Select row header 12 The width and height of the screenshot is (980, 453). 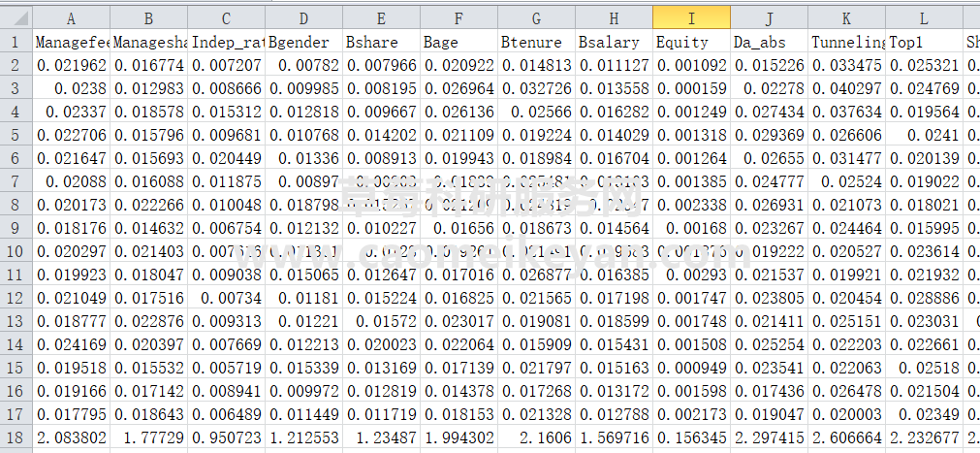click(16, 298)
